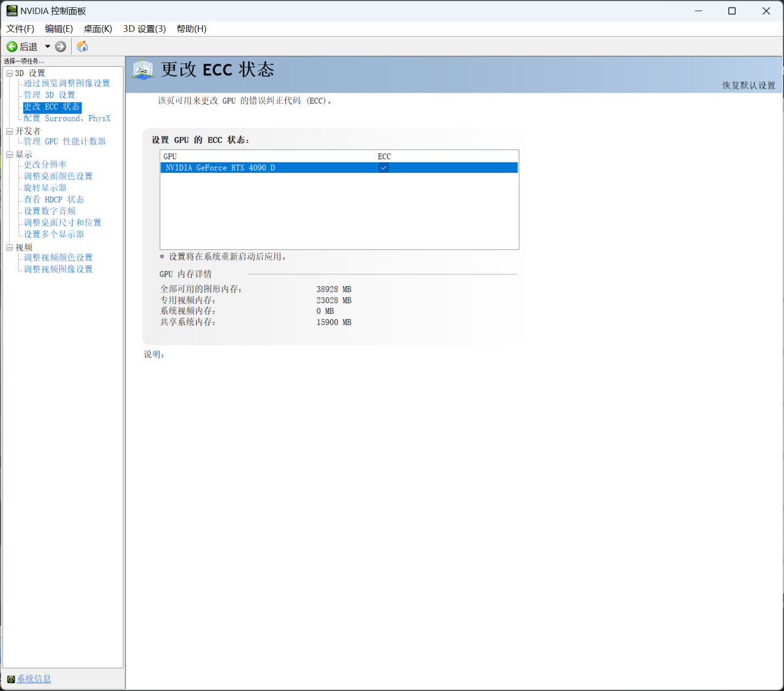Screen dimensions: 784x691
Task: Select the NVIDIA GeForce RTX 4090 D row
Action: click(339, 168)
